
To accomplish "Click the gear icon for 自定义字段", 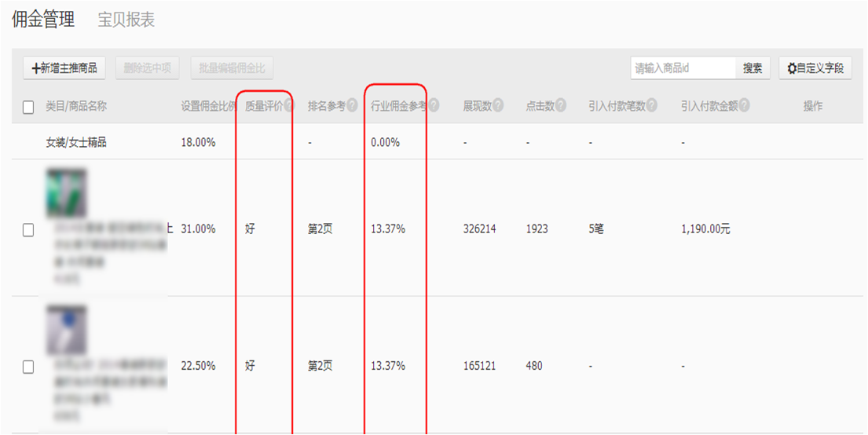I will [792, 68].
